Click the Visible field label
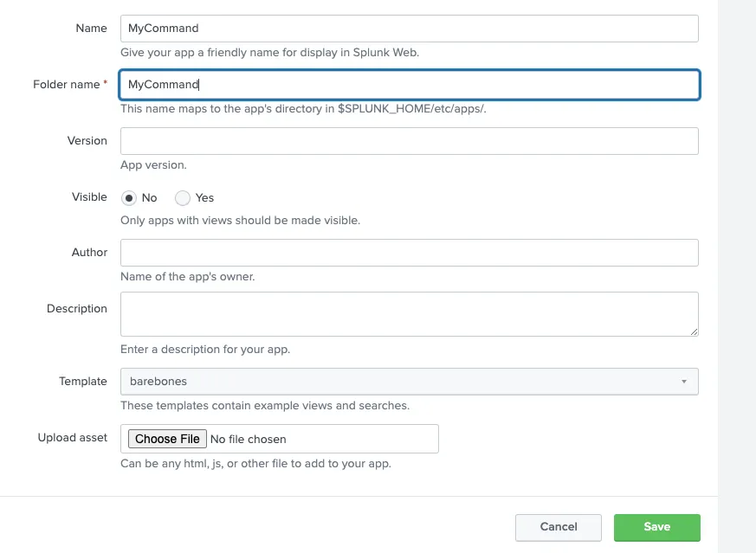This screenshot has height=553, width=756. (89, 196)
